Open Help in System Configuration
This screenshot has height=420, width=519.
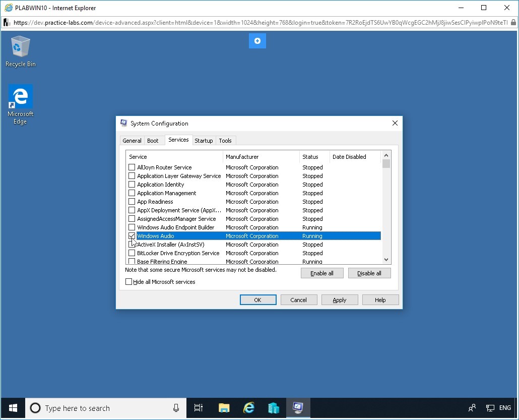point(380,300)
